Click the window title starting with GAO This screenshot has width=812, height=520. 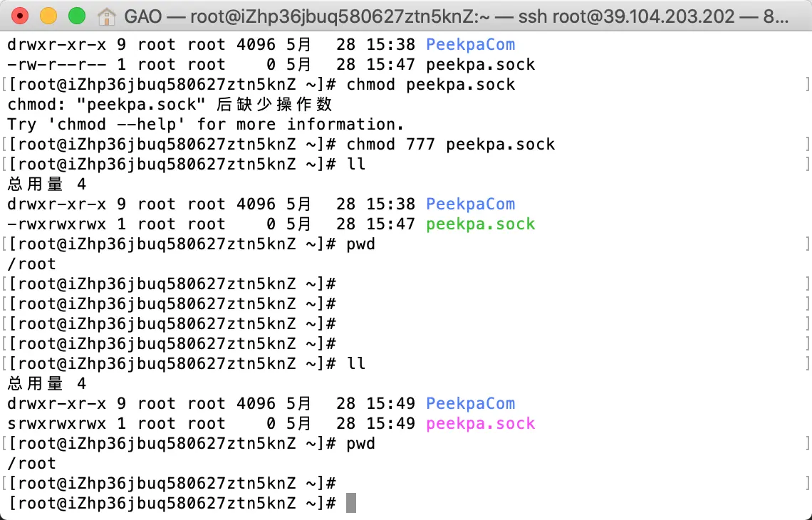coord(457,16)
